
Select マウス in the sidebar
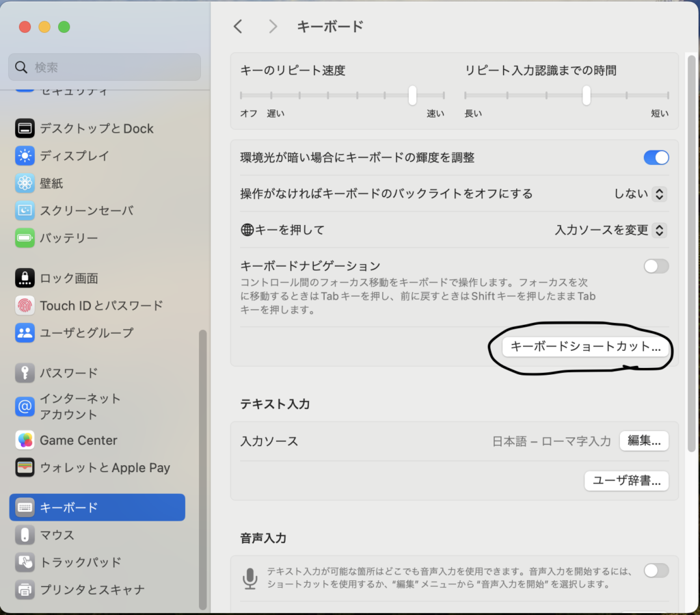pos(57,535)
